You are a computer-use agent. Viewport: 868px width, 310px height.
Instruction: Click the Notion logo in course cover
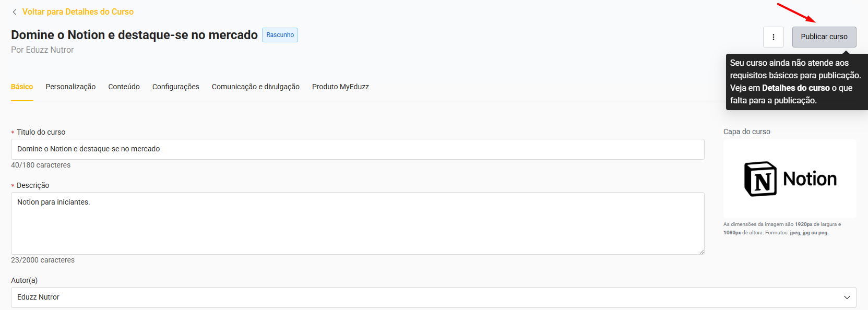[x=790, y=179]
